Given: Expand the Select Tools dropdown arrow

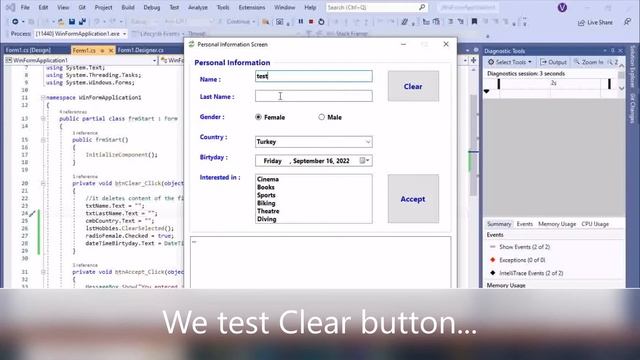Looking at the screenshot, I should (x=530, y=62).
